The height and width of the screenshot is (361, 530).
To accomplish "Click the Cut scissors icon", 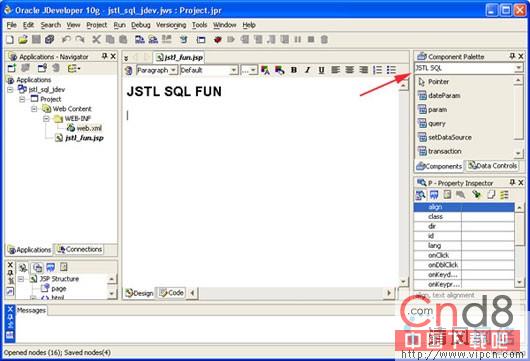I will pyautogui.click(x=96, y=40).
